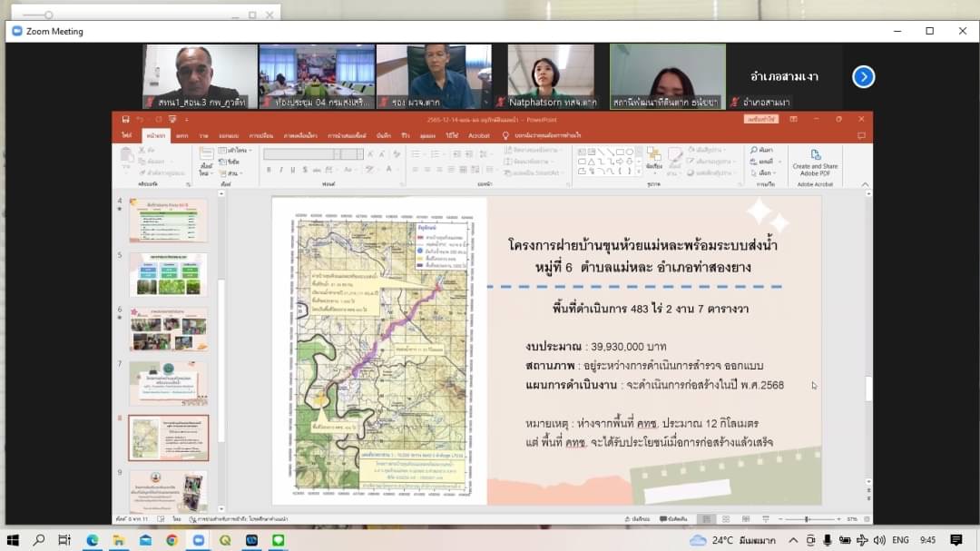Expand the shapes gallery More arrow
Viewport: 980px width, 551px height.
639,172
